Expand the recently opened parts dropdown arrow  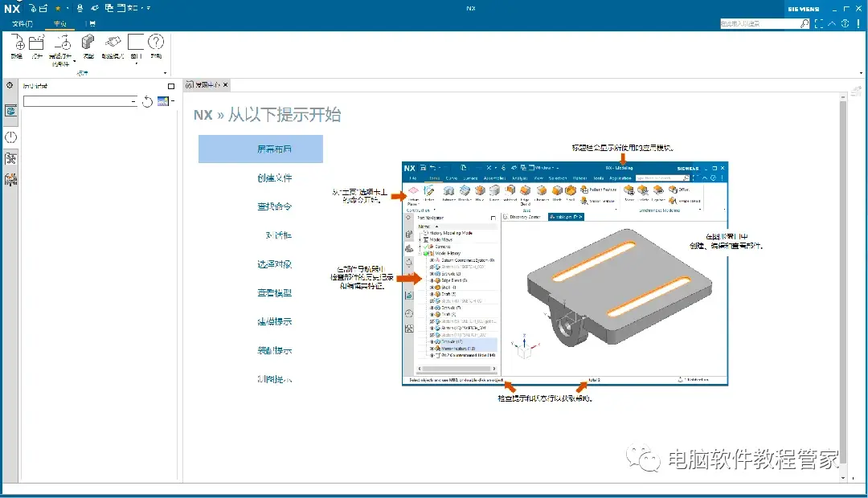point(74,61)
